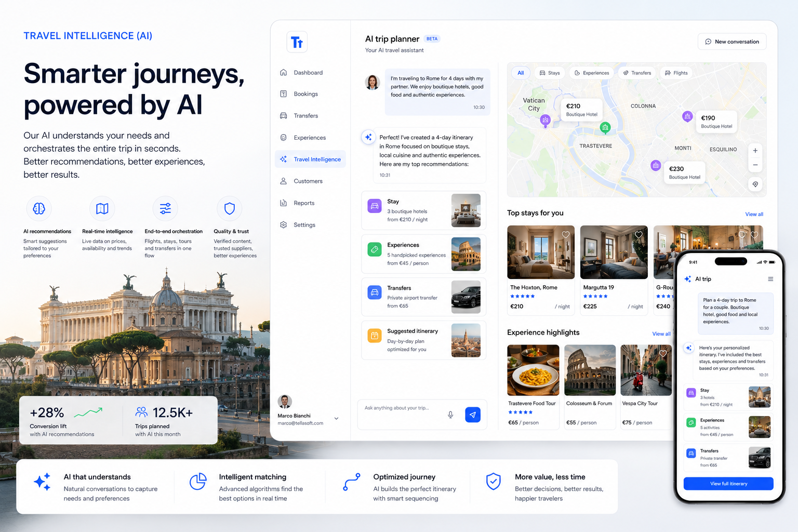The height and width of the screenshot is (532, 798).
Task: Click the boutique hotel bedroom thumbnail
Action: pyautogui.click(x=466, y=210)
